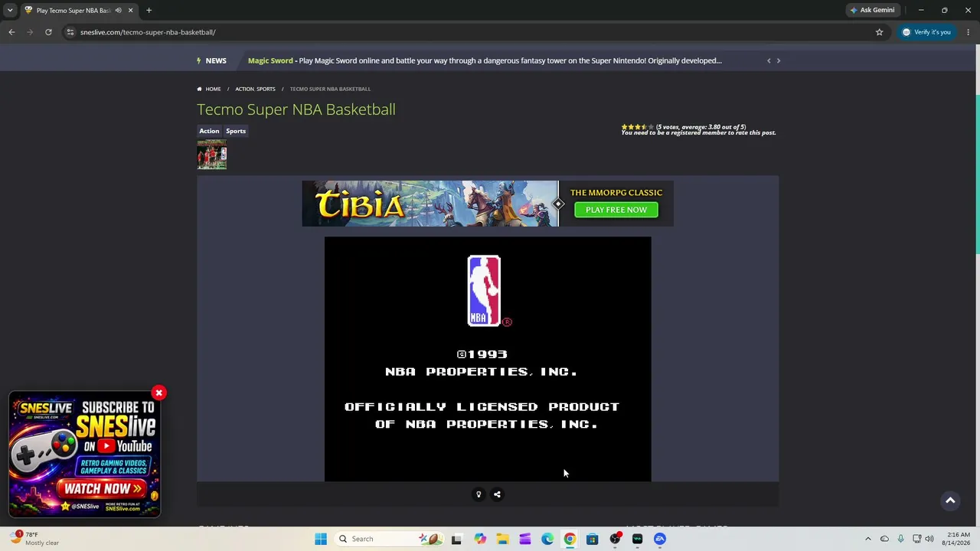Open OneDrive cloud tray icon
This screenshot has height=551, width=980.
tap(884, 539)
